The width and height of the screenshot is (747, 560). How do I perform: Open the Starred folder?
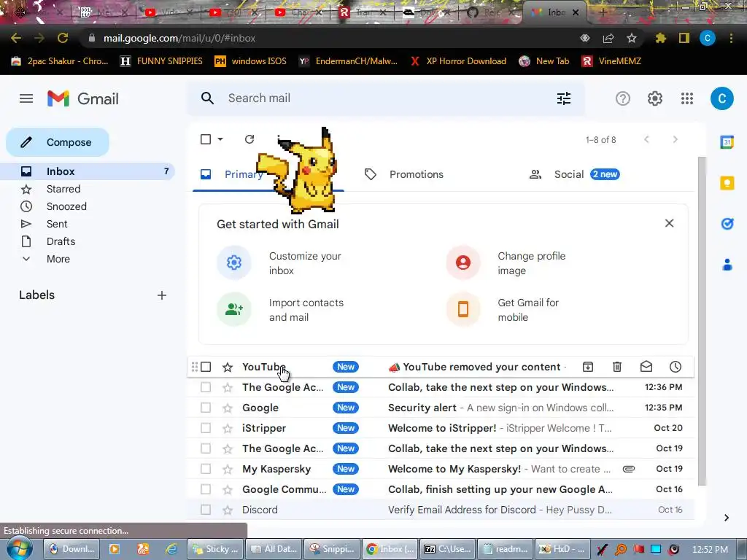(x=88, y=189)
